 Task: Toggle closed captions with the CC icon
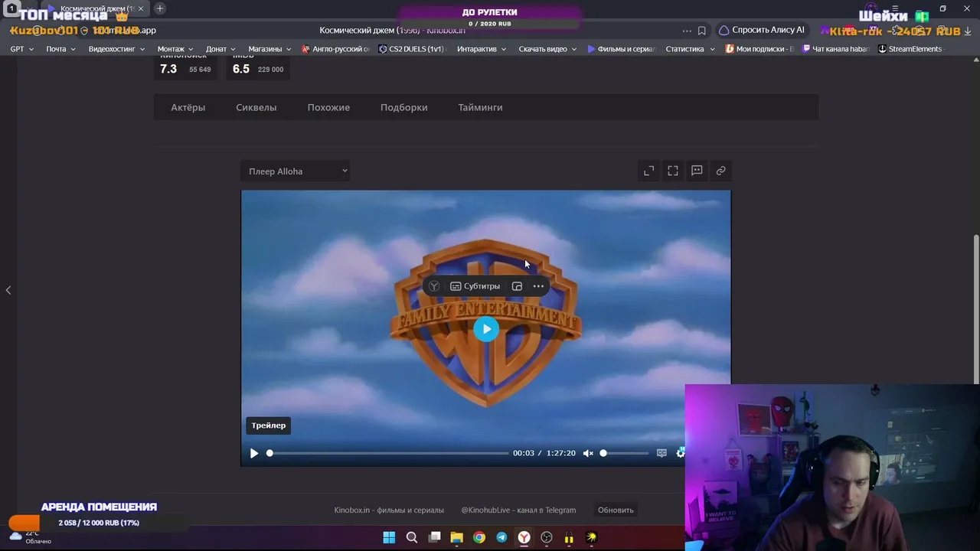point(661,453)
